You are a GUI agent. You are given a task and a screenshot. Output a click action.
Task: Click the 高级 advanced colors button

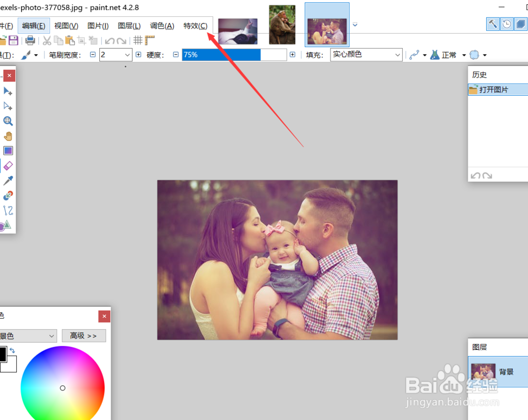click(83, 335)
